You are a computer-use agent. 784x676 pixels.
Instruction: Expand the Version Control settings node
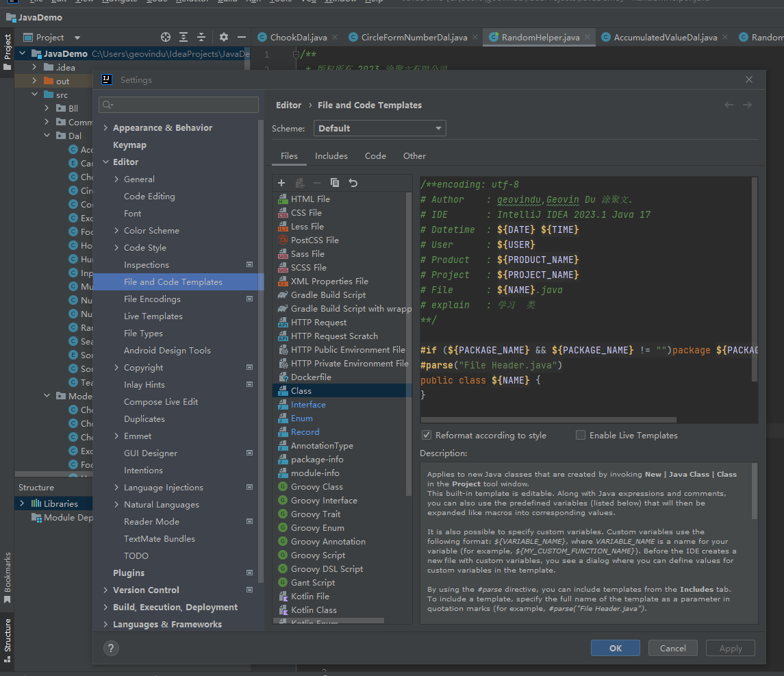(105, 590)
